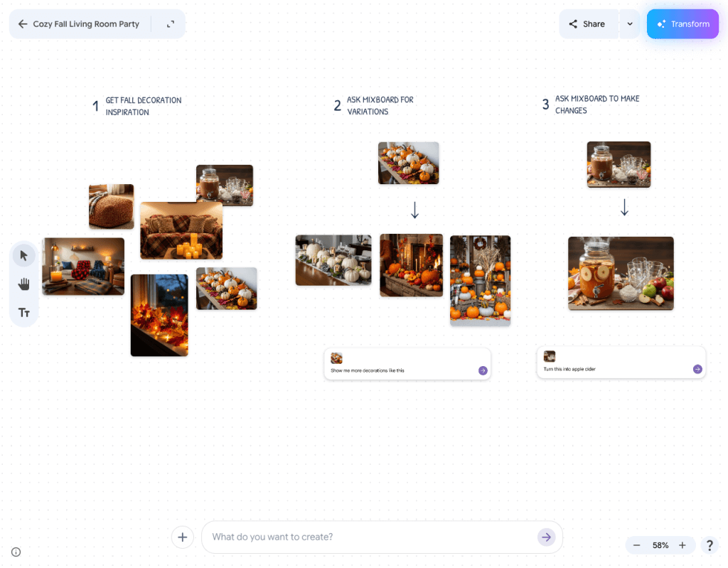Screen dimensions: 728x568
Task: Click the Share button
Action: pyautogui.click(x=588, y=23)
